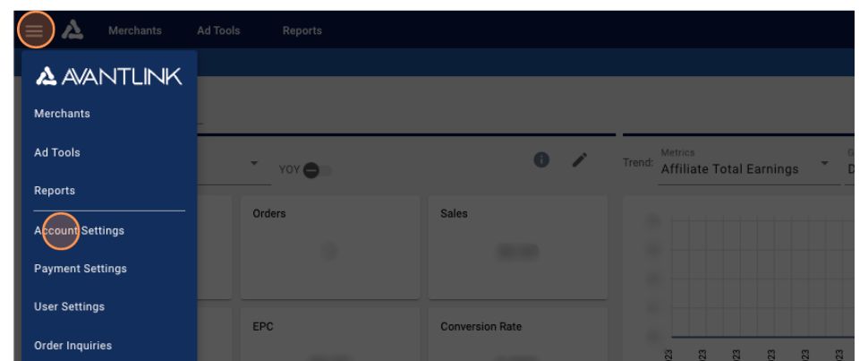Open Order Inquiries from side menu
Image resolution: width=868 pixels, height=361 pixels.
click(x=73, y=346)
